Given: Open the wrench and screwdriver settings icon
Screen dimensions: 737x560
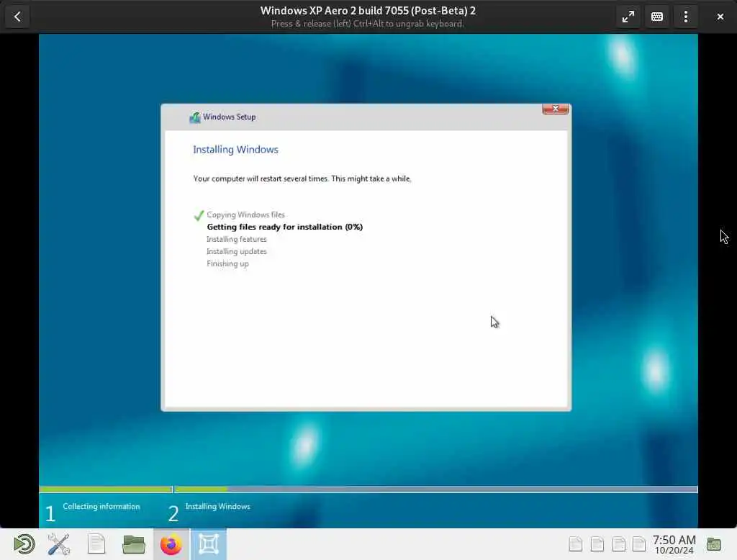Looking at the screenshot, I should coord(59,544).
